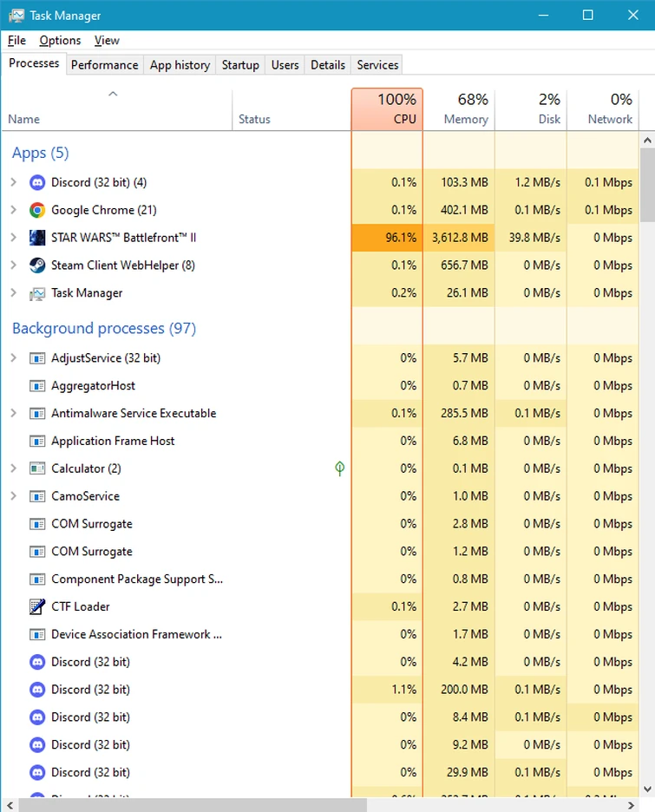This screenshot has height=812, width=655.
Task: Click the Discord icon under Apps
Action: (36, 182)
